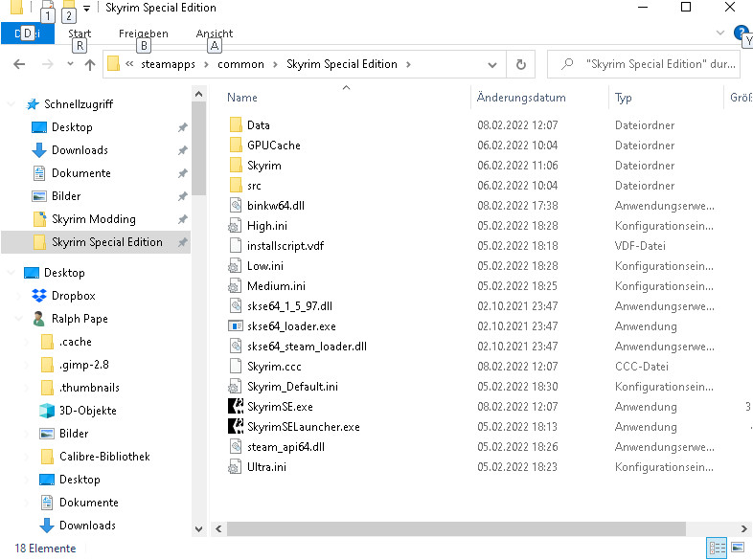The height and width of the screenshot is (560, 753).
Task: Open the Ansicht ribbon tab
Action: (215, 34)
